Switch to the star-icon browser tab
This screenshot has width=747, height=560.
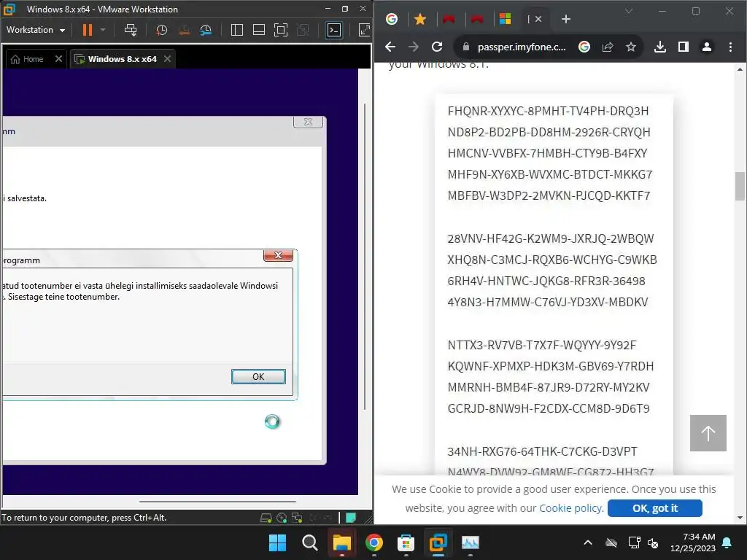click(420, 19)
